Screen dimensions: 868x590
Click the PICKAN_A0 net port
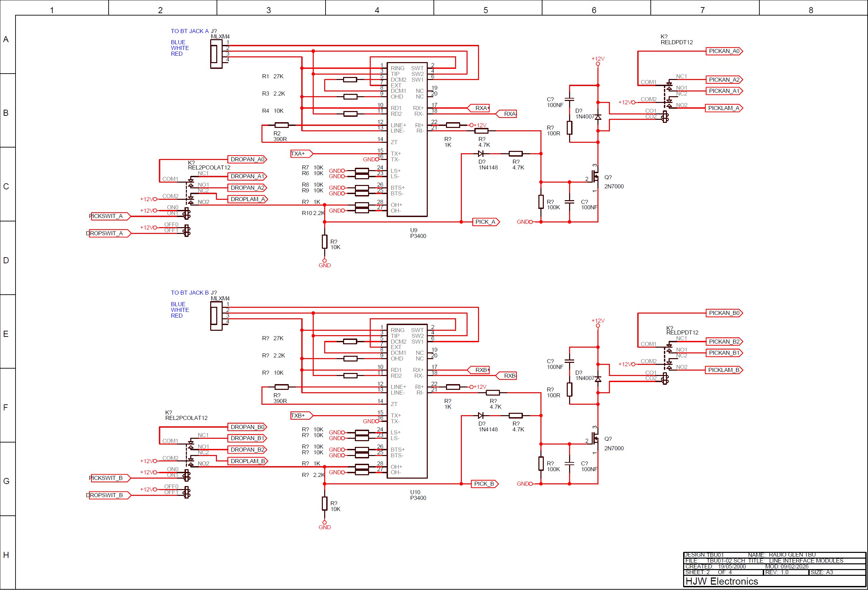click(x=724, y=51)
